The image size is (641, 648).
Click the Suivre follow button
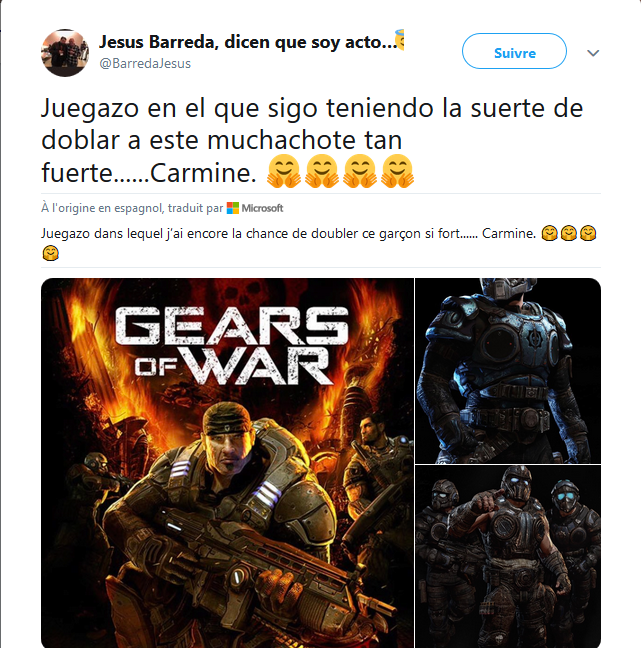pos(514,51)
